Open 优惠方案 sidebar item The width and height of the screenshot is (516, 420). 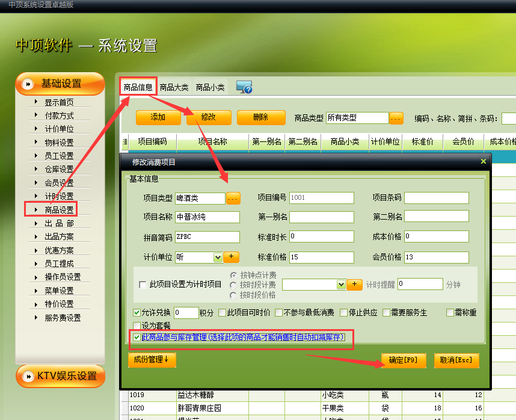(x=59, y=250)
